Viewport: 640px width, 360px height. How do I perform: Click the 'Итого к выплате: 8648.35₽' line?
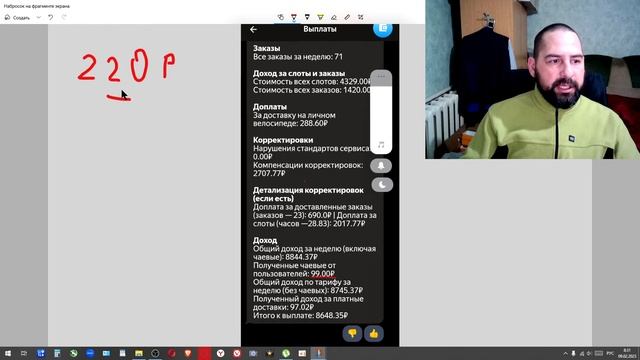tap(300, 316)
